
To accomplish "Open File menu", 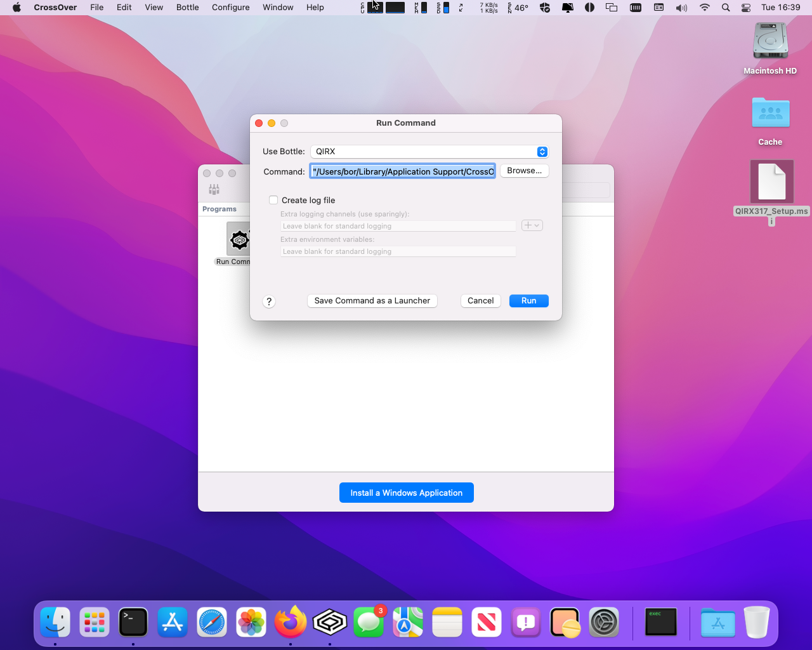I will (x=97, y=8).
